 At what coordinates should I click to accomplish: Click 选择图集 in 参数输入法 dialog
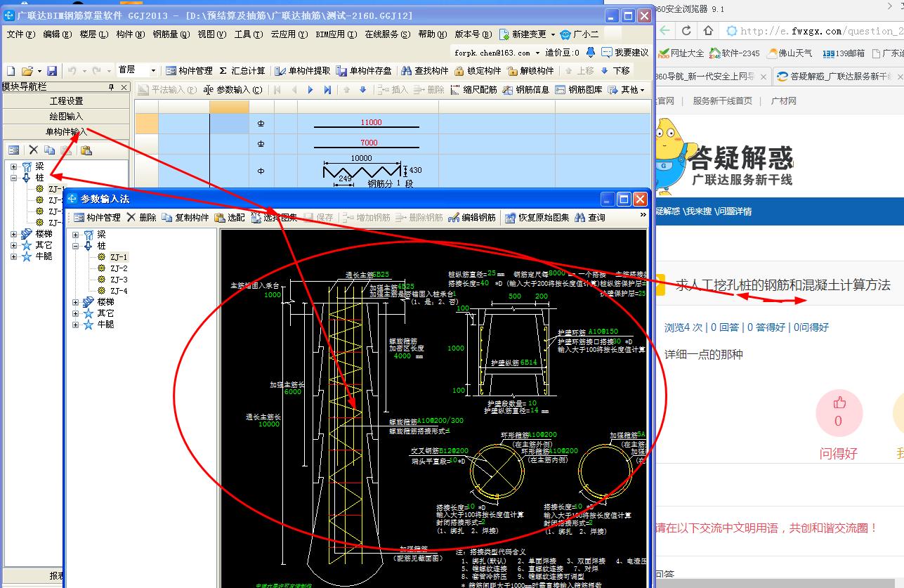(274, 218)
